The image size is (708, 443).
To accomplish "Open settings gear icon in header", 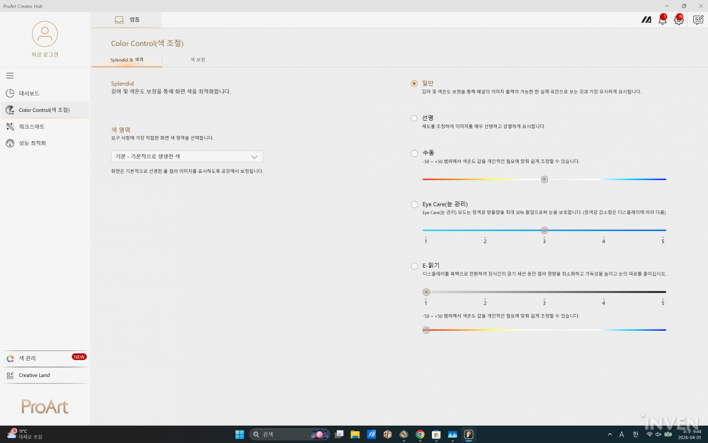I will pyautogui.click(x=679, y=20).
